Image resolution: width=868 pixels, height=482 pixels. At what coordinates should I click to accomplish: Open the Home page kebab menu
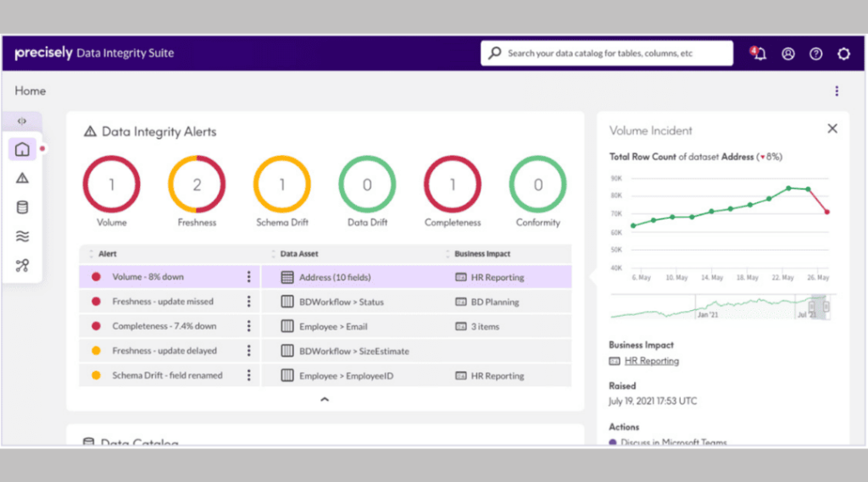tap(837, 91)
